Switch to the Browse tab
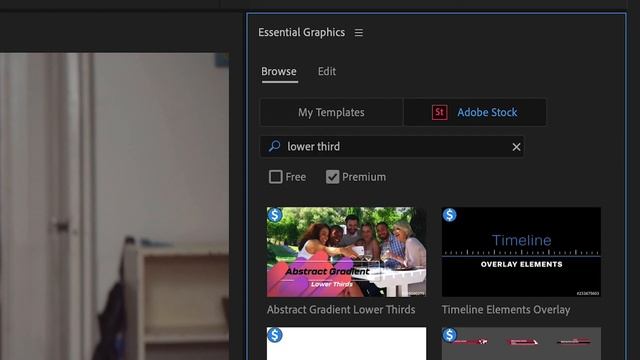The height and width of the screenshot is (360, 640). coord(279,71)
